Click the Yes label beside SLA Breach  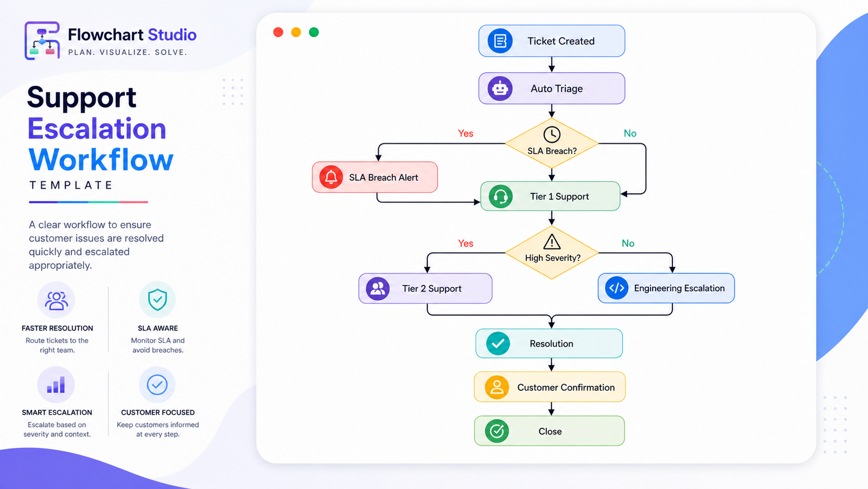[466, 134]
